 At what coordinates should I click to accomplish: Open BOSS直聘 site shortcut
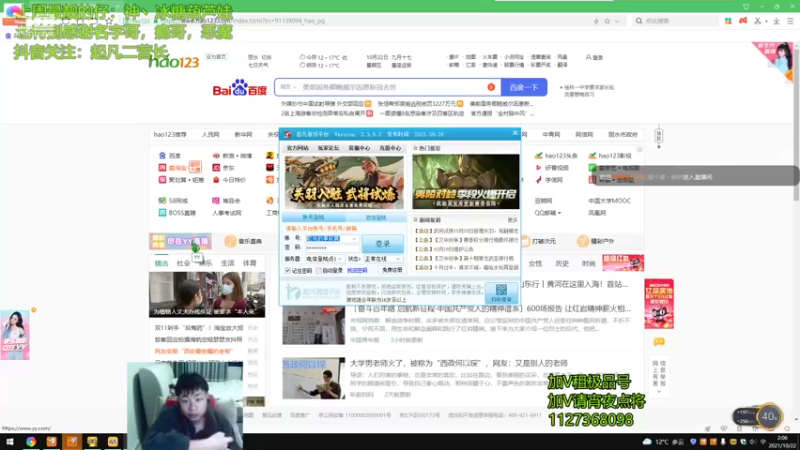point(177,213)
